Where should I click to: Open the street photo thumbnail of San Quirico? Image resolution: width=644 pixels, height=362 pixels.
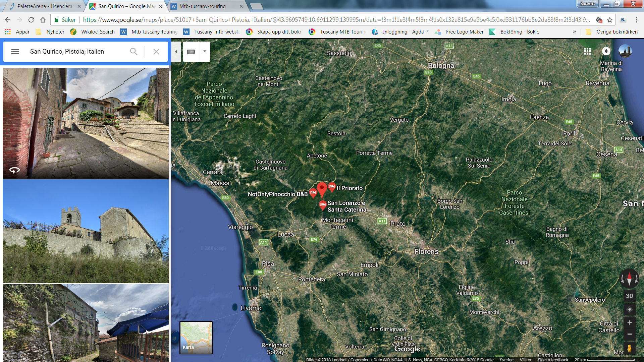click(x=86, y=123)
